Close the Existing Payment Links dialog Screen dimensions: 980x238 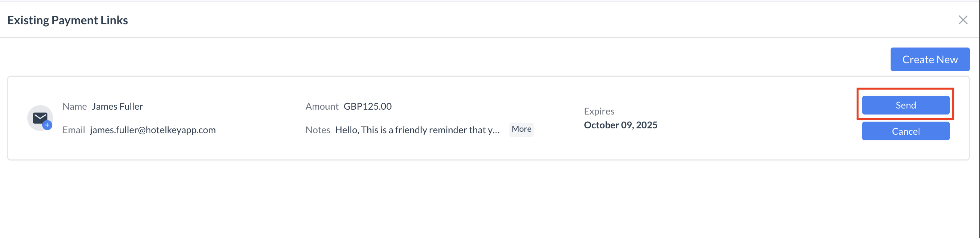tap(962, 20)
